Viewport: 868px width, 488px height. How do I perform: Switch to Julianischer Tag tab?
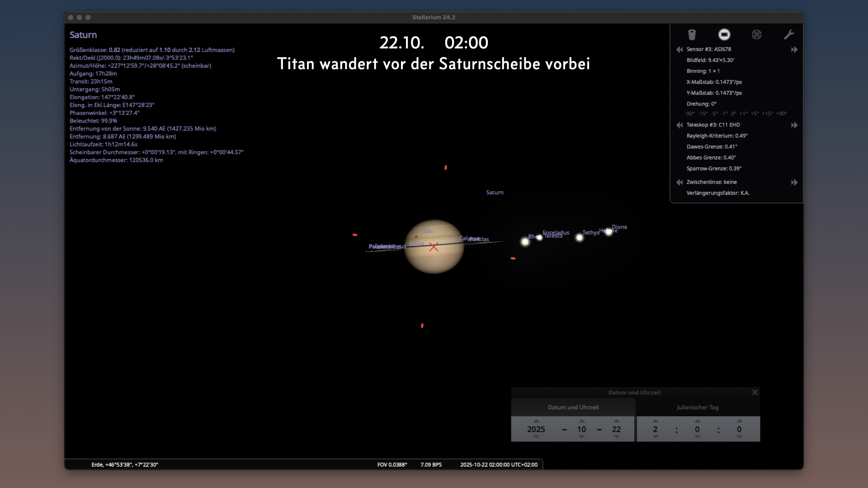coord(697,407)
